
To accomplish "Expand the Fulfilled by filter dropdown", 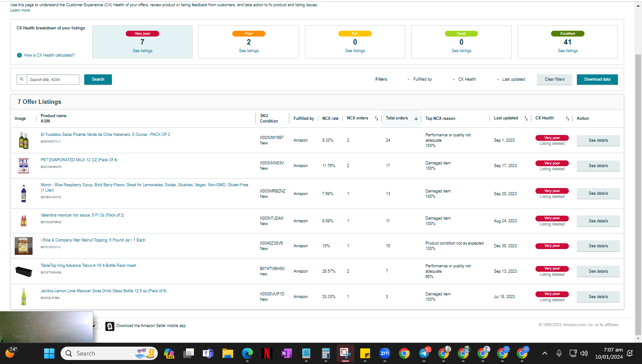I will click(x=420, y=79).
